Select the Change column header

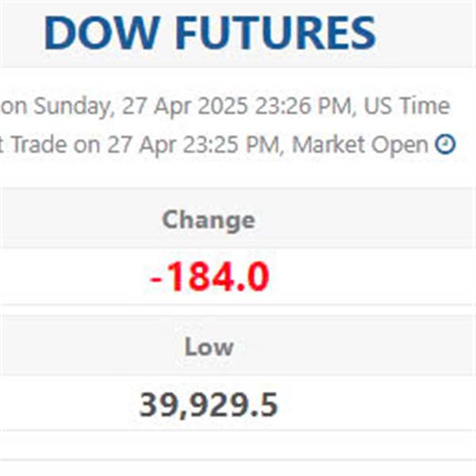click(209, 220)
